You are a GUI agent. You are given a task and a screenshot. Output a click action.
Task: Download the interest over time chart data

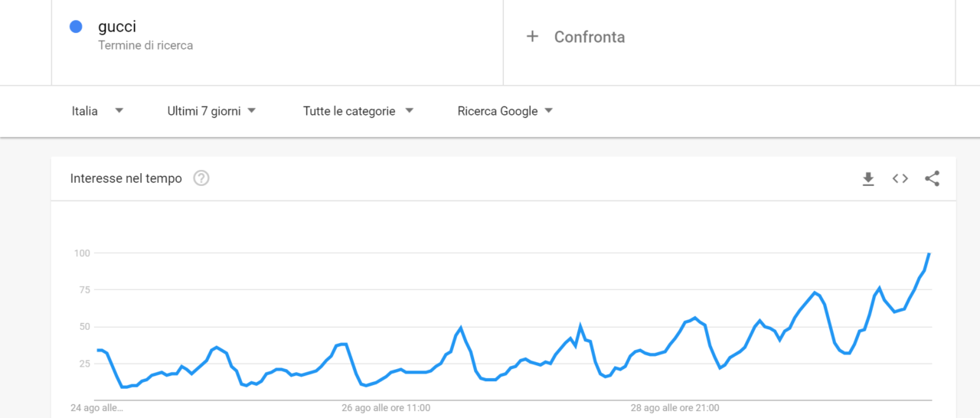tap(868, 179)
